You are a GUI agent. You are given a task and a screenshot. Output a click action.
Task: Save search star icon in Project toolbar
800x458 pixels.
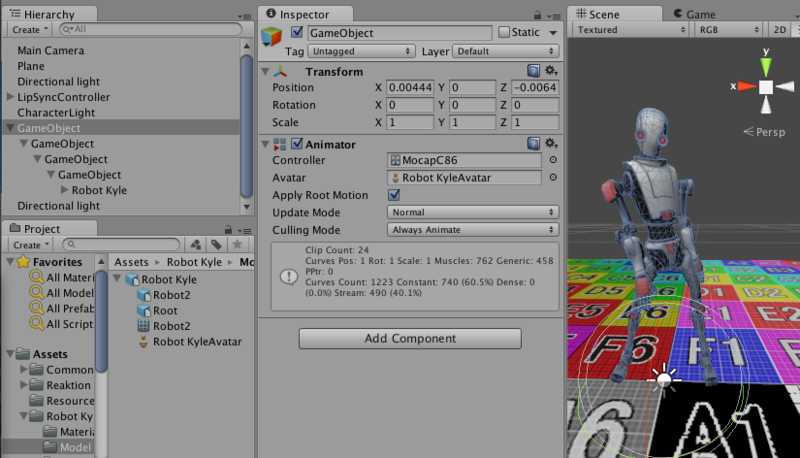pyautogui.click(x=237, y=245)
